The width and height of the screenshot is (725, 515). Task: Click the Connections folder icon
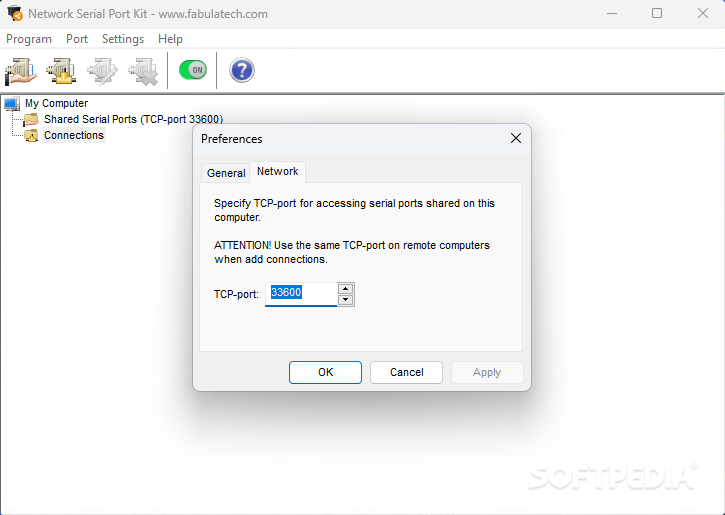[x=31, y=135]
